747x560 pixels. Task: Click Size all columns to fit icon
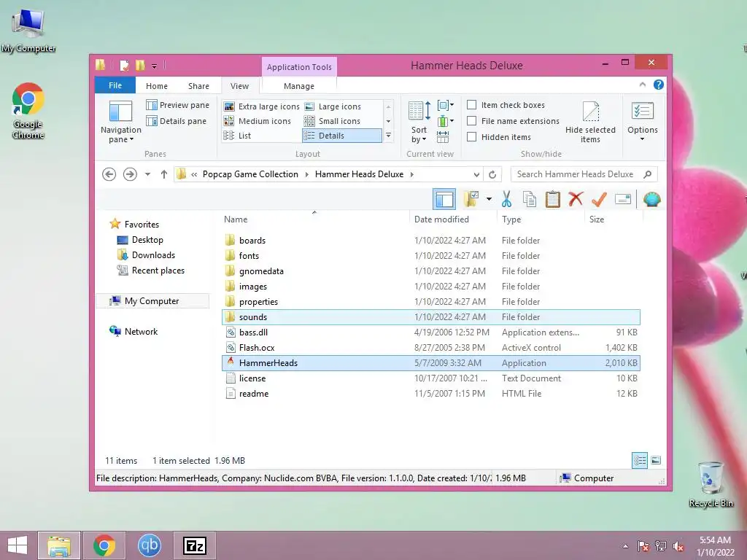coord(443,137)
